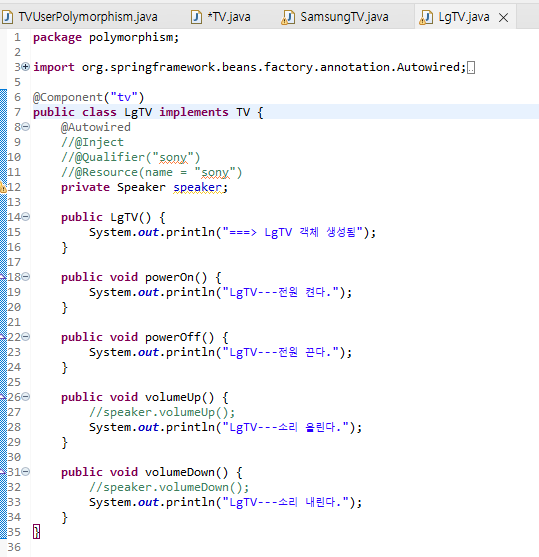Click the 'volumeUp' method name in declaration
Image resolution: width=539 pixels, height=557 pixels.
pos(173,397)
